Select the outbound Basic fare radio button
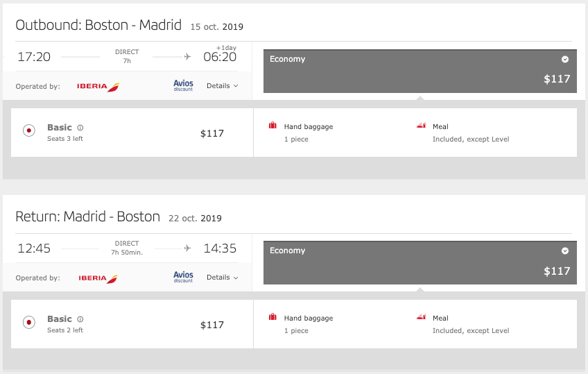Viewport: 588px width, 374px height. 29,130
